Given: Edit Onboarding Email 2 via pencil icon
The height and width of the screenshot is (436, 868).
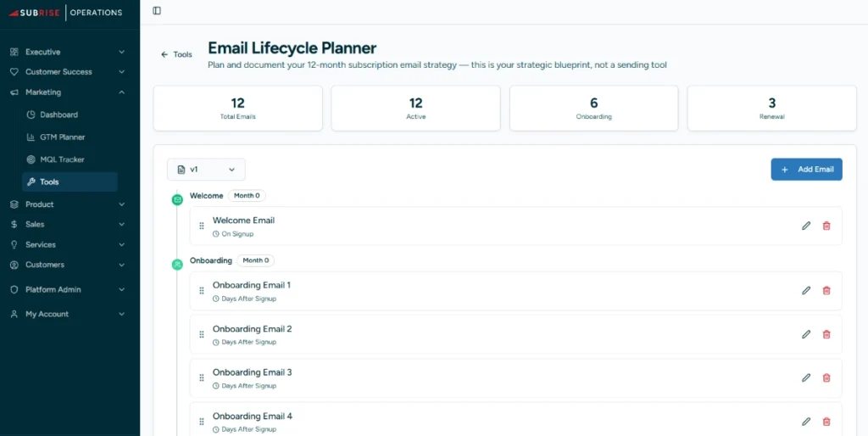Looking at the screenshot, I should [806, 334].
